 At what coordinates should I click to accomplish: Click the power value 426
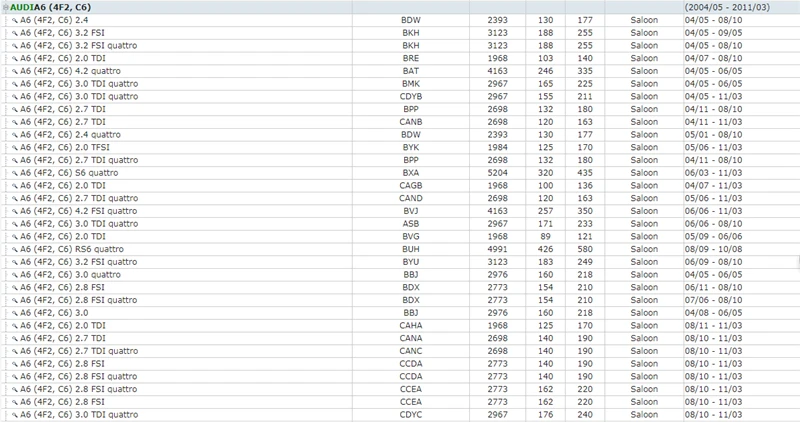pyautogui.click(x=545, y=250)
